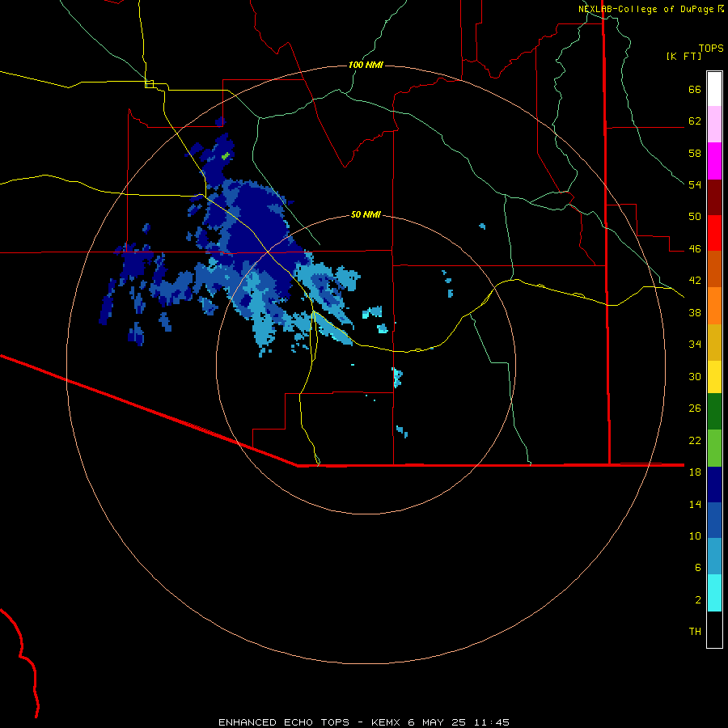This screenshot has width=728, height=728.
Task: Click the light pink legend swatch
Action: click(714, 125)
